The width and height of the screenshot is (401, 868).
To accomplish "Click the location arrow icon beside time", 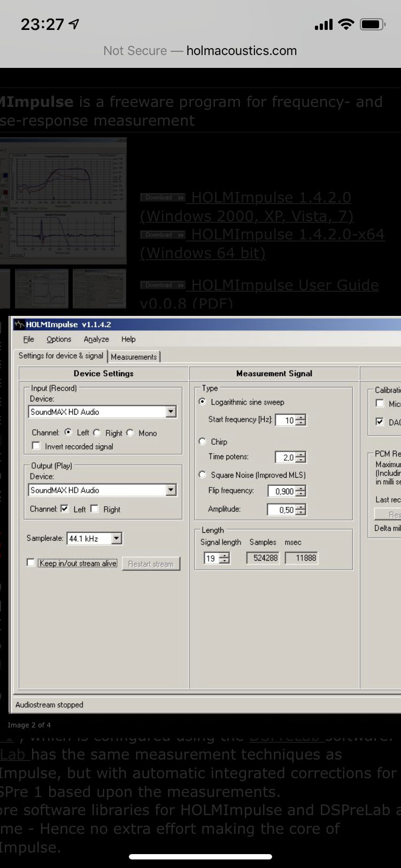I will click(74, 24).
